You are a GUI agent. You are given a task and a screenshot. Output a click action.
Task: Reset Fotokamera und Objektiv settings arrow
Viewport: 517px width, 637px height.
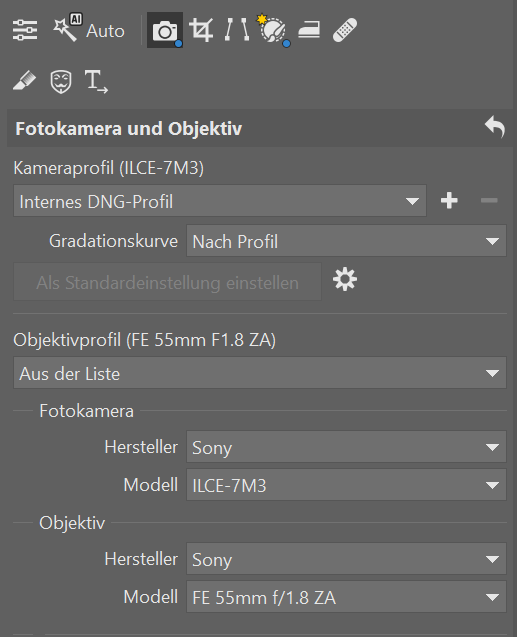click(495, 127)
